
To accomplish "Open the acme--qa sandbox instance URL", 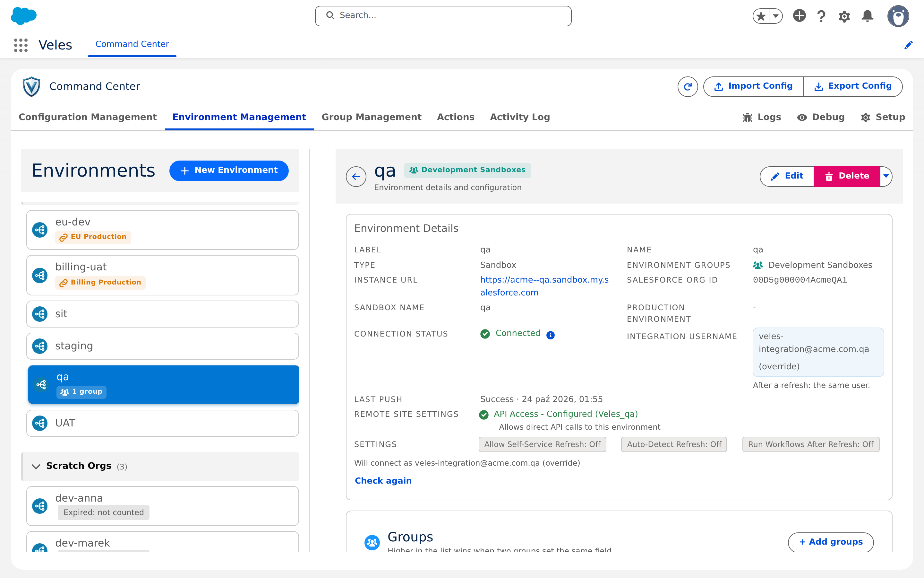I will (x=544, y=286).
